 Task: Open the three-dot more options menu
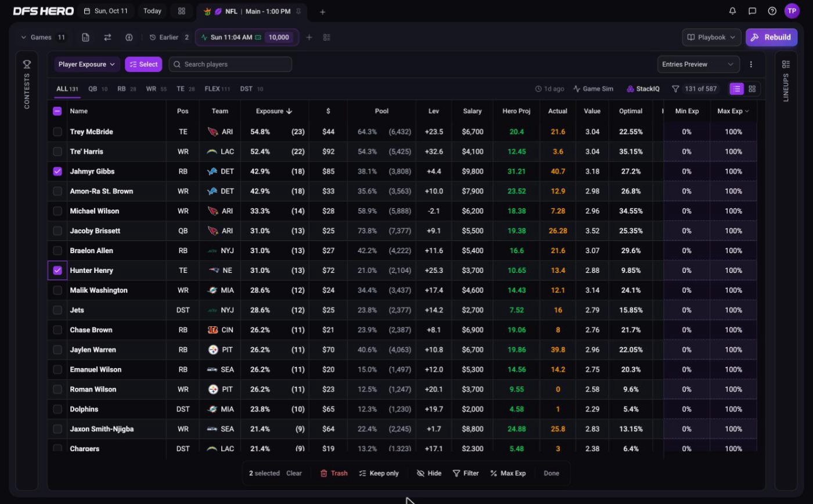click(751, 64)
